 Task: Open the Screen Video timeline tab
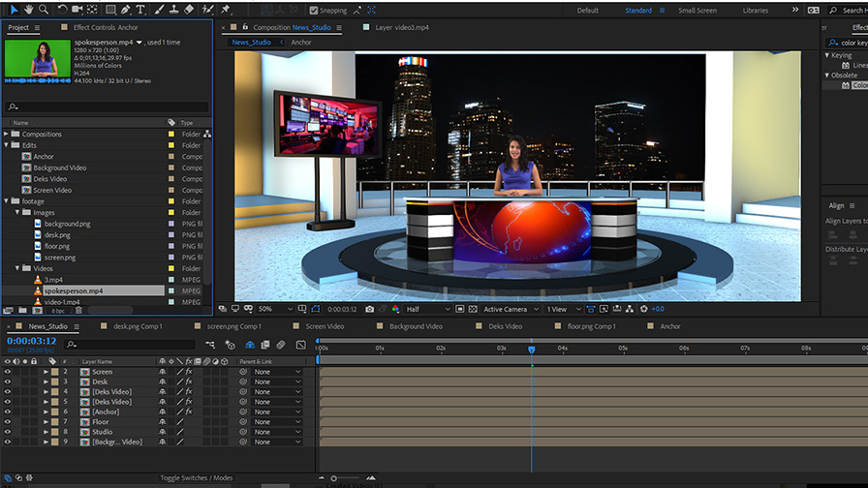click(x=325, y=326)
